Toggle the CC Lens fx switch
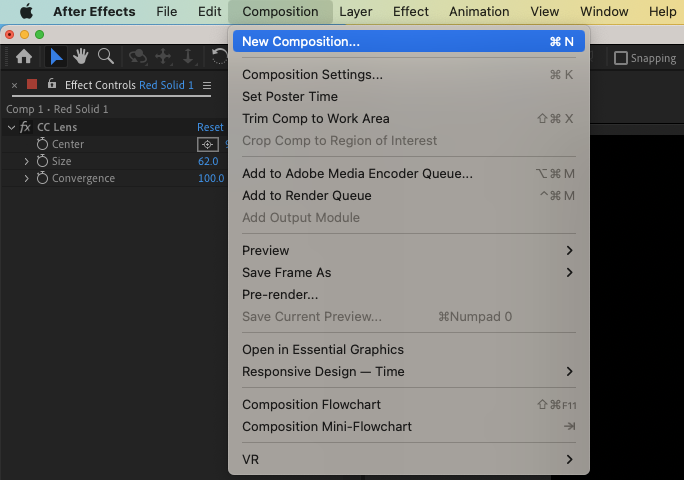The height and width of the screenshot is (480, 684). (25, 127)
